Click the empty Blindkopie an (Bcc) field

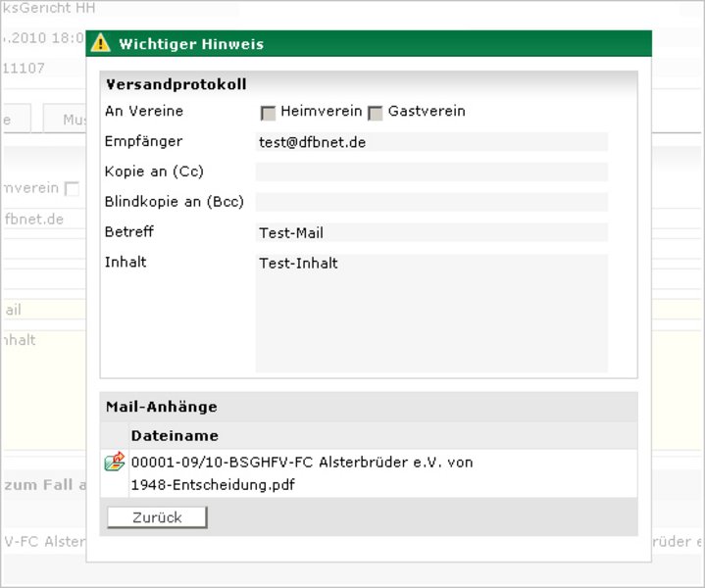click(431, 202)
